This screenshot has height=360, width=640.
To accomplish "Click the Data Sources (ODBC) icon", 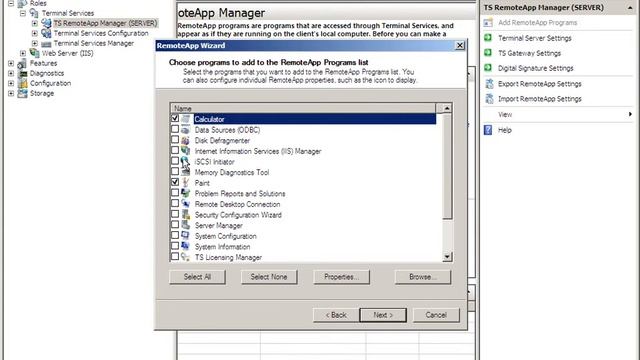I will (x=186, y=130).
